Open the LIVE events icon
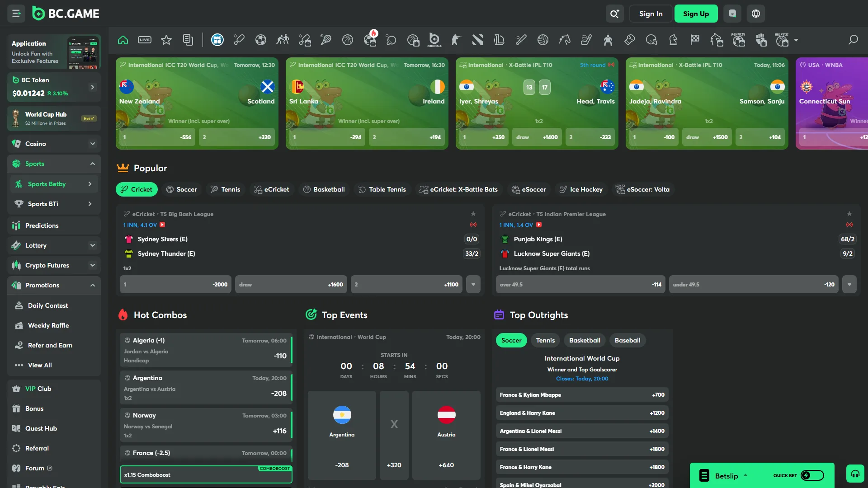The height and width of the screenshot is (488, 868). click(145, 40)
